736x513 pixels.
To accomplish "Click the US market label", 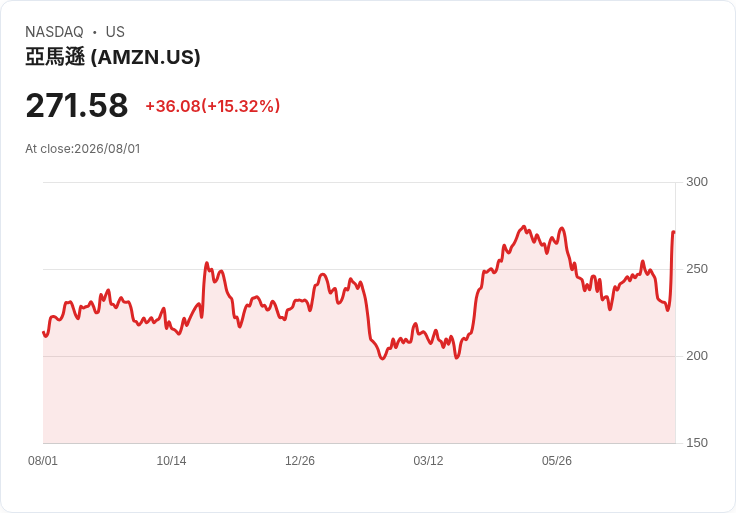I will (x=115, y=32).
